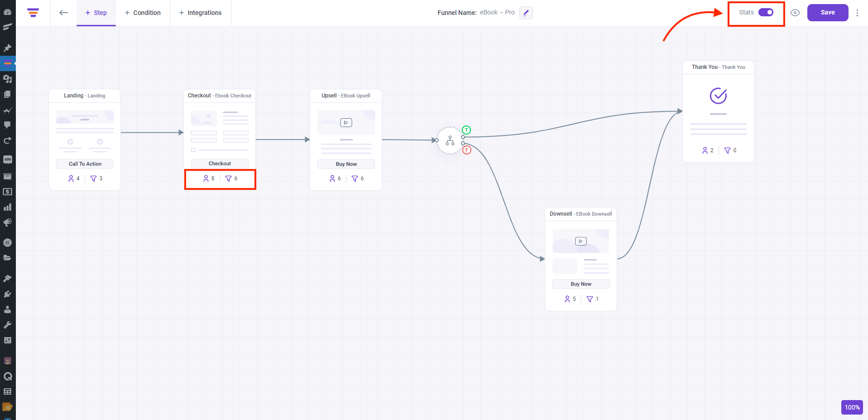Select the red False branch marker
This screenshot has width=868, height=420.
point(467,150)
